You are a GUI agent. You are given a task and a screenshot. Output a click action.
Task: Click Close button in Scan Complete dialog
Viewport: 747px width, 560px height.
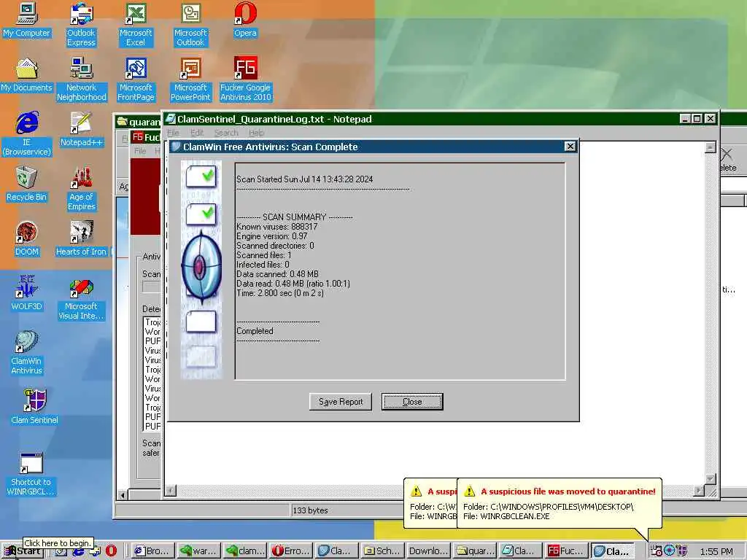coord(412,402)
